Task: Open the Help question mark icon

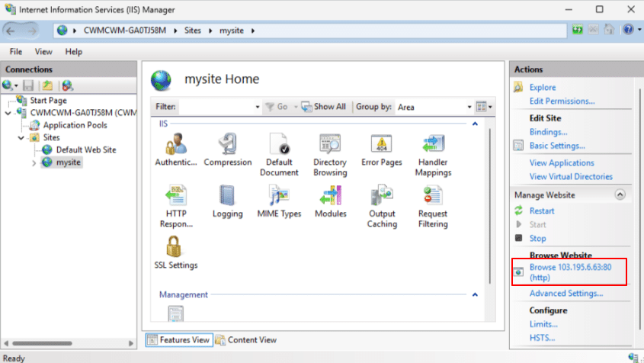Action: click(x=628, y=30)
